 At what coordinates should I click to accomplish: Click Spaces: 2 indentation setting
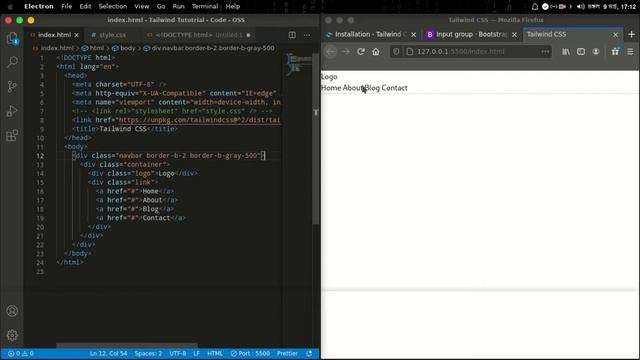pyautogui.click(x=148, y=353)
